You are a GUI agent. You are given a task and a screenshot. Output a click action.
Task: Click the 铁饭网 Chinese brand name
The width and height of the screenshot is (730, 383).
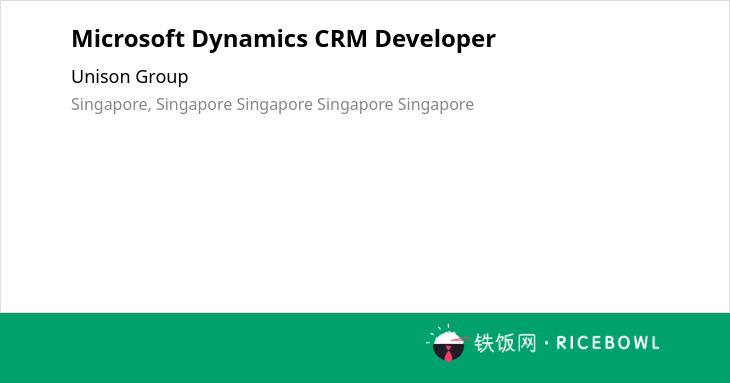click(x=505, y=343)
